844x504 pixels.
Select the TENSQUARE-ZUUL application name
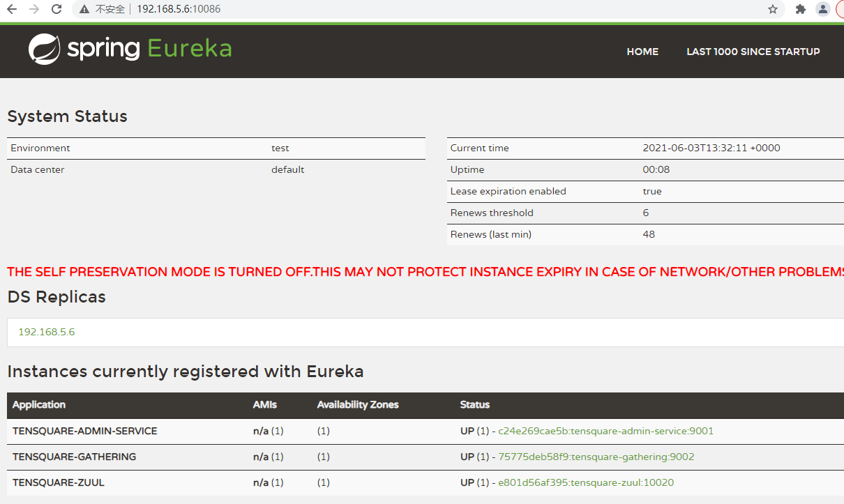(59, 482)
